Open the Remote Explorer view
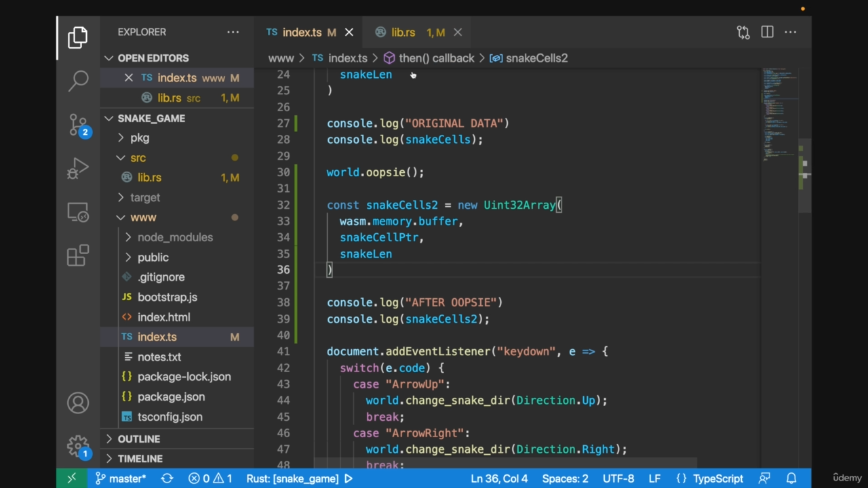Image resolution: width=868 pixels, height=488 pixels. (x=78, y=213)
